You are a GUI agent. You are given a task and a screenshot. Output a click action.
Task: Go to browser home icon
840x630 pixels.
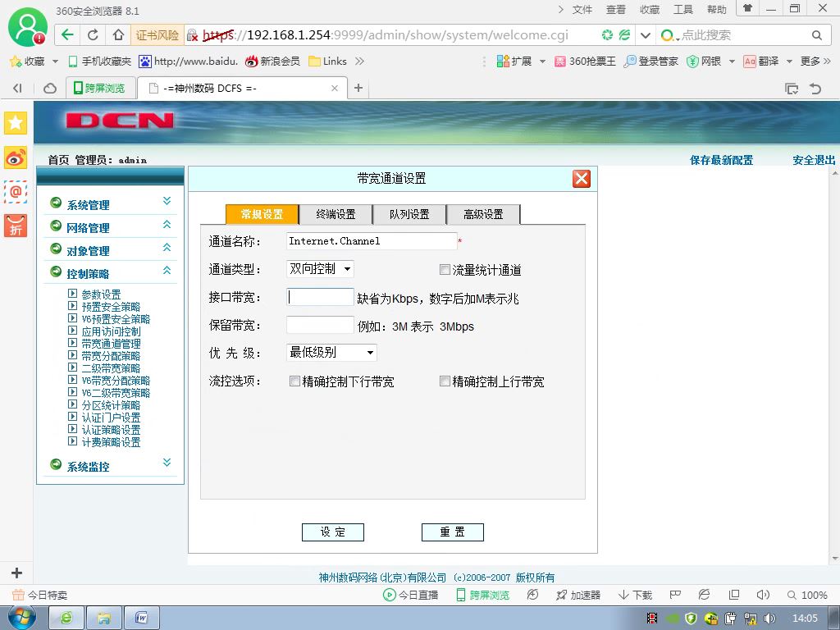coord(118,34)
